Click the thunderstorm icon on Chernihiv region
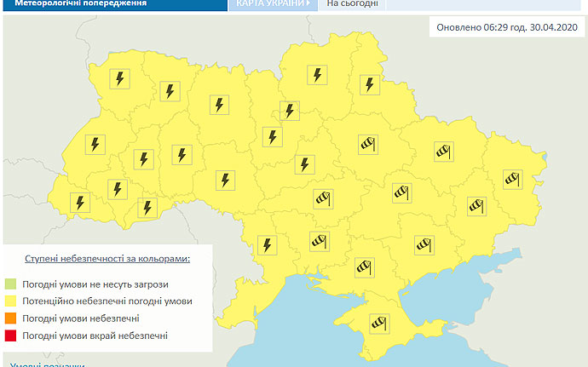Viewport: 588px width, 367px height. coord(317,75)
